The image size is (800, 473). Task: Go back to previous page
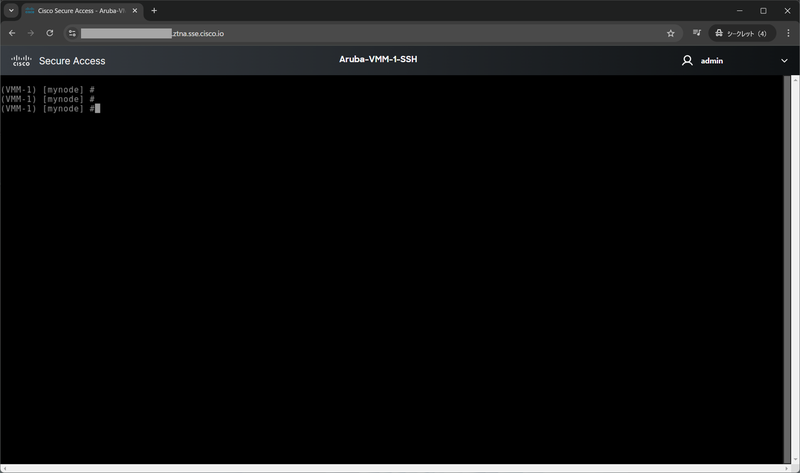(12, 33)
